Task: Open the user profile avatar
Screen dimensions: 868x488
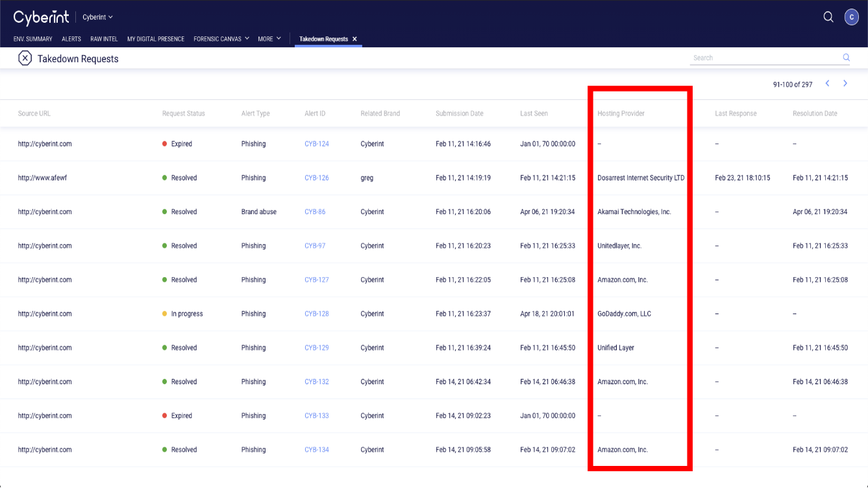Action: coord(851,18)
